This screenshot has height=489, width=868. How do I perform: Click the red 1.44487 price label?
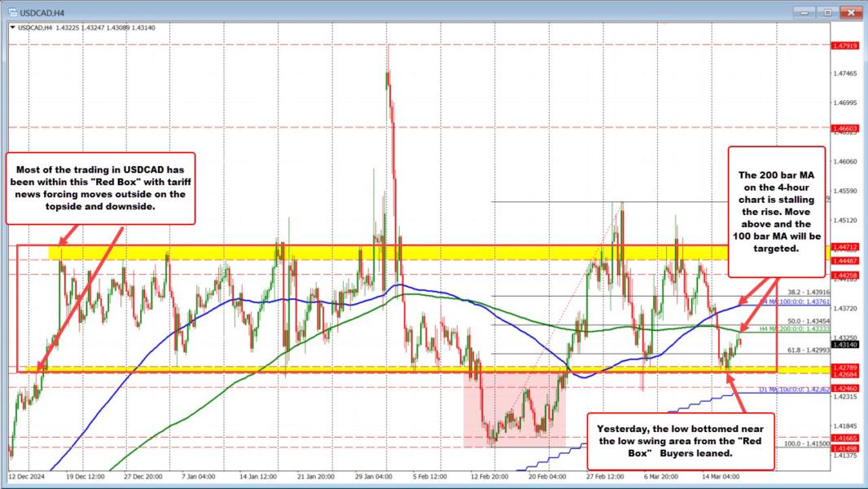[x=844, y=261]
